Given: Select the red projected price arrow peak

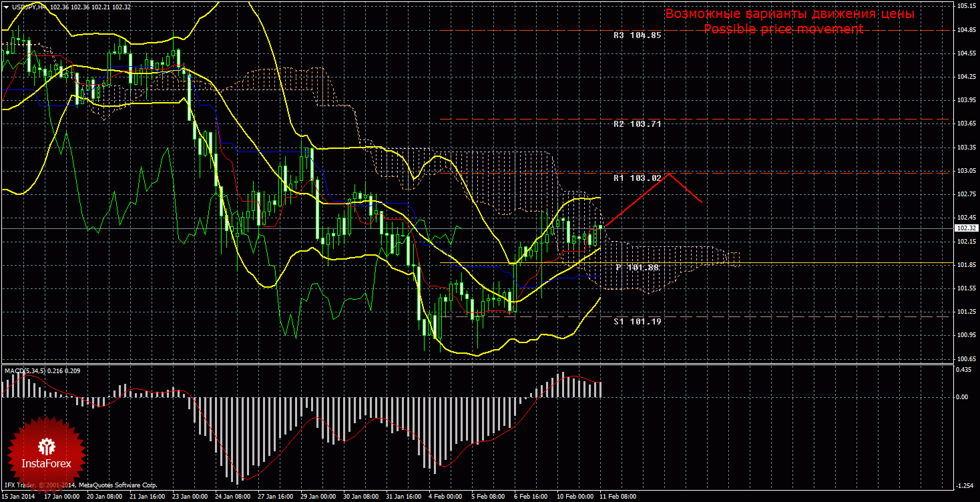Looking at the screenshot, I should 668,174.
